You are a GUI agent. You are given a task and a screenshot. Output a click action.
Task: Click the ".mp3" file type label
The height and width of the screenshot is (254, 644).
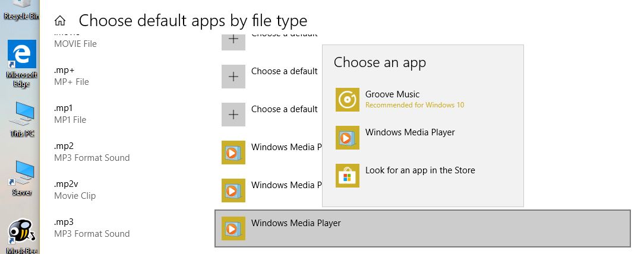[64, 223]
